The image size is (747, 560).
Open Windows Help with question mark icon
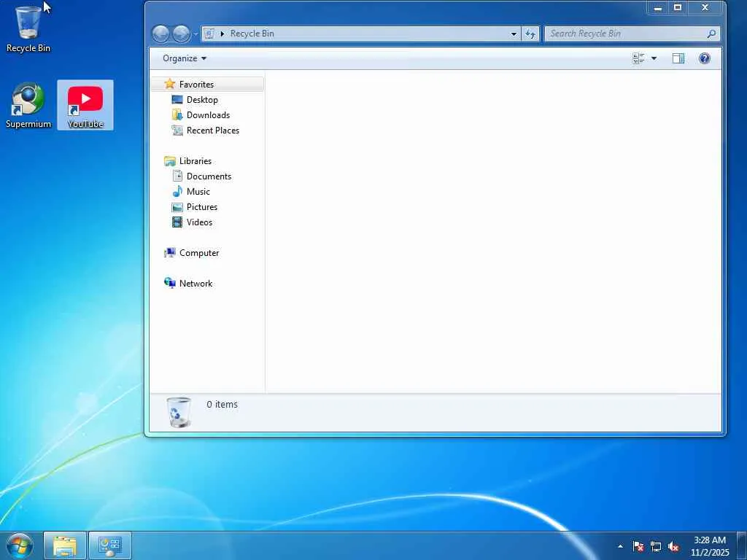[x=704, y=58]
